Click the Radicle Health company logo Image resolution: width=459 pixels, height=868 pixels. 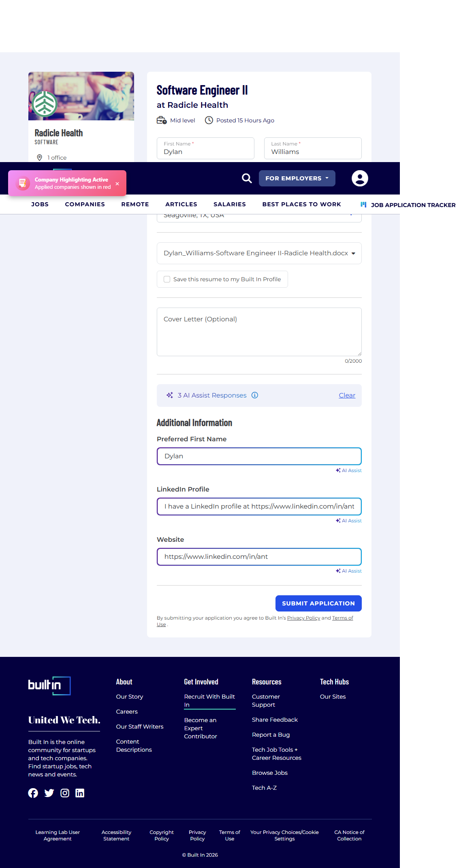point(45,104)
